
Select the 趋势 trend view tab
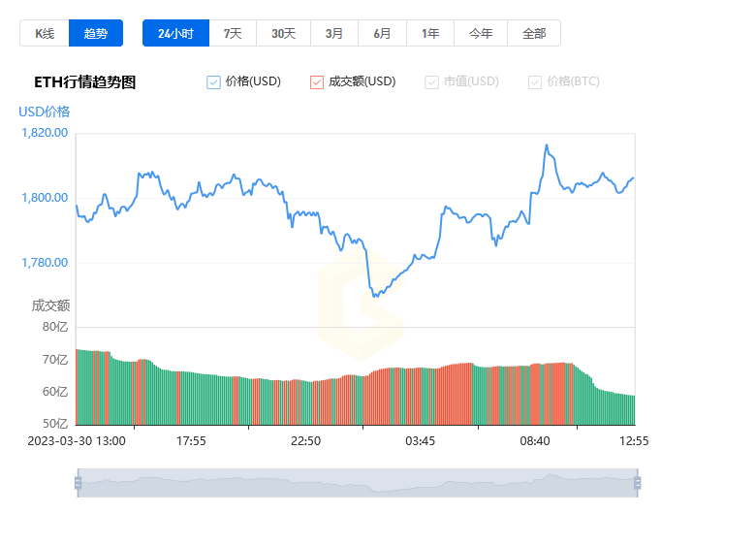[96, 33]
